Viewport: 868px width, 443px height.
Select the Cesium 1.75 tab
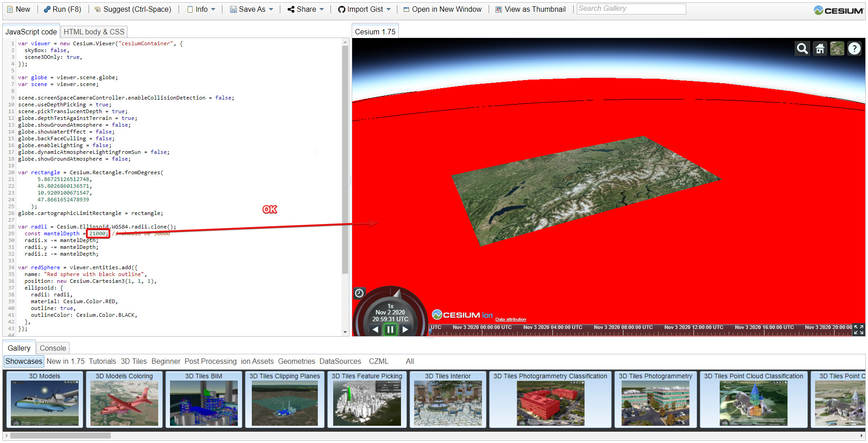pyautogui.click(x=375, y=32)
